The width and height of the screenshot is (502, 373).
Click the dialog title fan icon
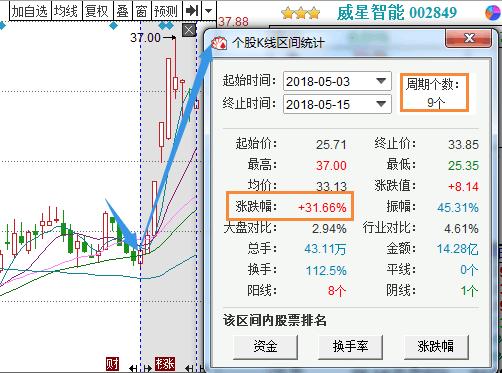219,43
